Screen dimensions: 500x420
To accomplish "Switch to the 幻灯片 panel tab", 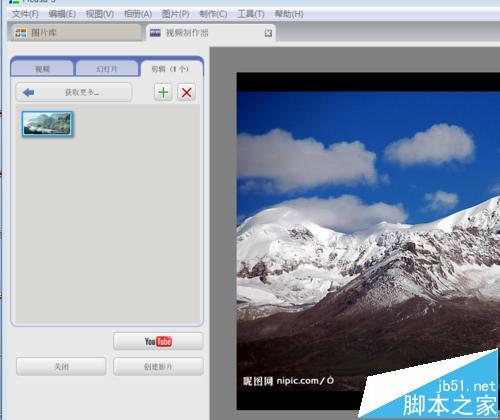I will click(x=107, y=69).
